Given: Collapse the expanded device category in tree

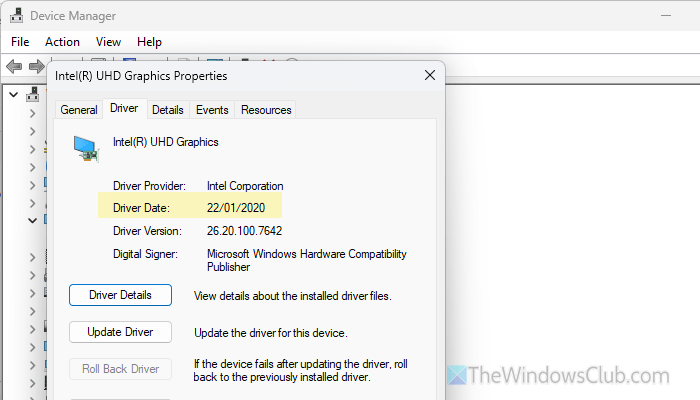Looking at the screenshot, I should point(32,220).
